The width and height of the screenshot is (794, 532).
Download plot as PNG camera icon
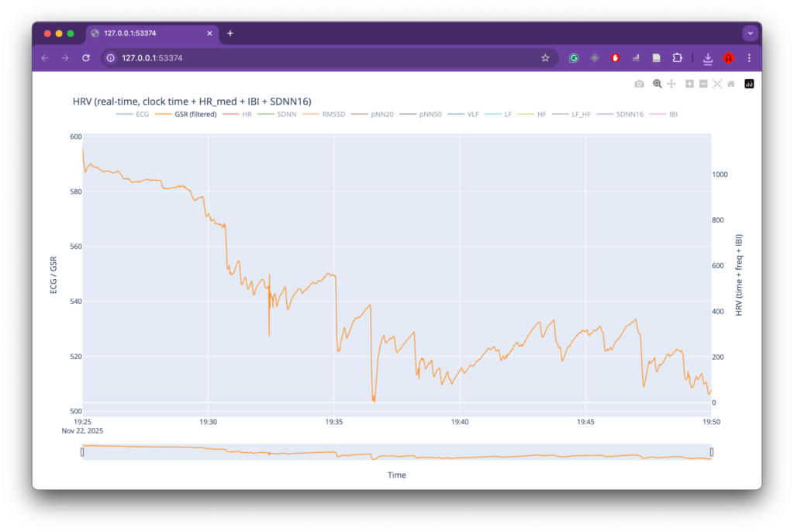tap(639, 84)
